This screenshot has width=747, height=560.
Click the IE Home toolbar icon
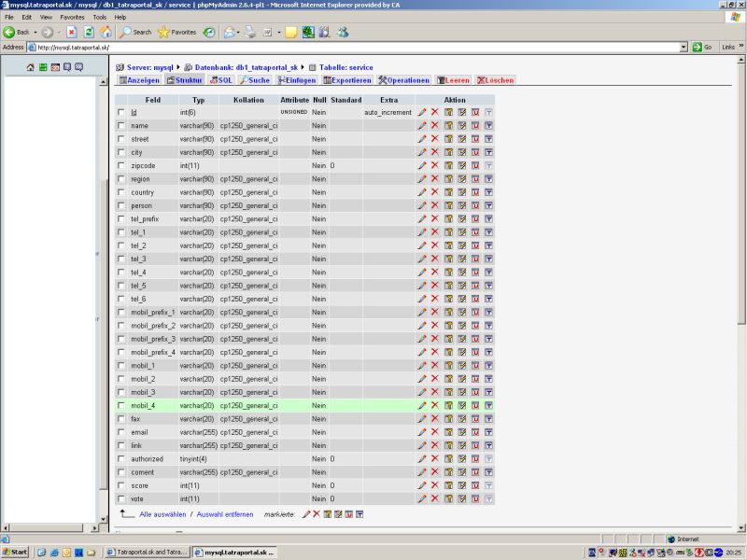[106, 33]
